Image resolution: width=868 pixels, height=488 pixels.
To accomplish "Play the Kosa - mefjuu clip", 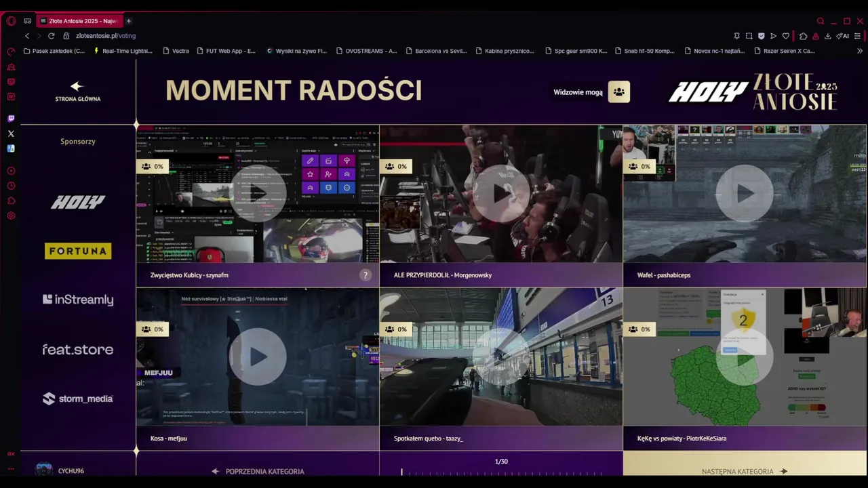I will [x=258, y=357].
